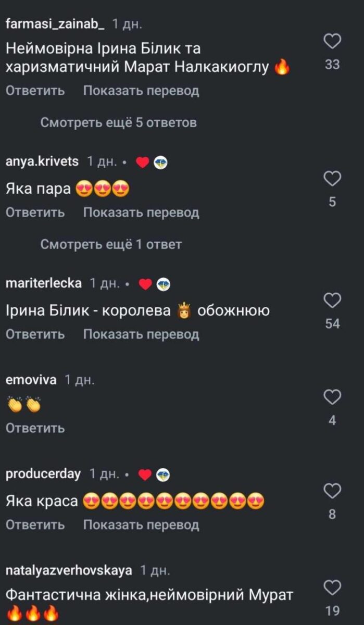Like mariterlecka's comment about Ірина Білик
This screenshot has height=625, width=364.
coord(332,301)
